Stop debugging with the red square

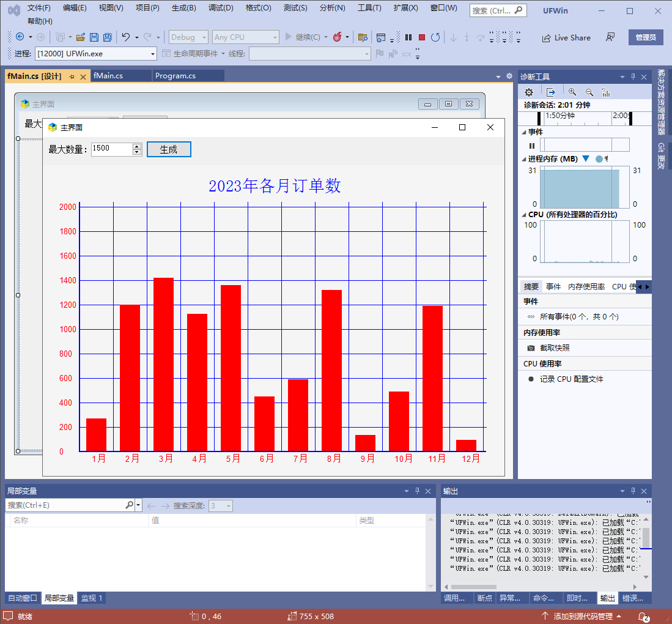422,37
